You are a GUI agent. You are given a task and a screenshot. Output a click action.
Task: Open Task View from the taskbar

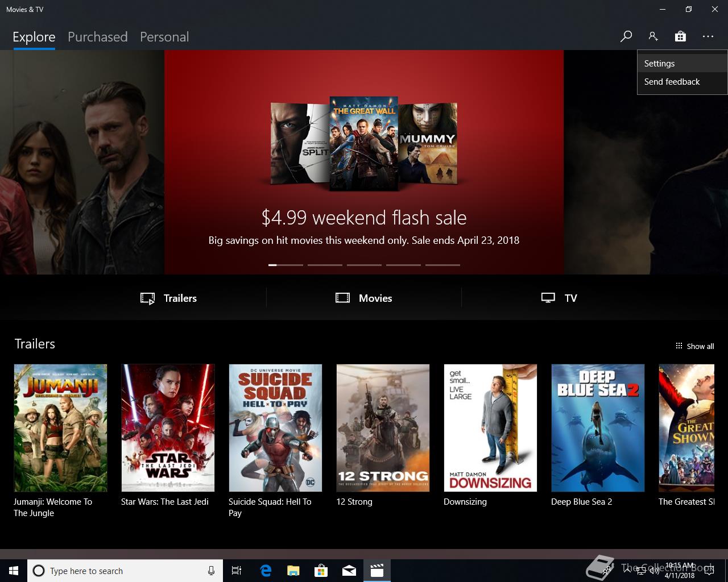tap(237, 571)
